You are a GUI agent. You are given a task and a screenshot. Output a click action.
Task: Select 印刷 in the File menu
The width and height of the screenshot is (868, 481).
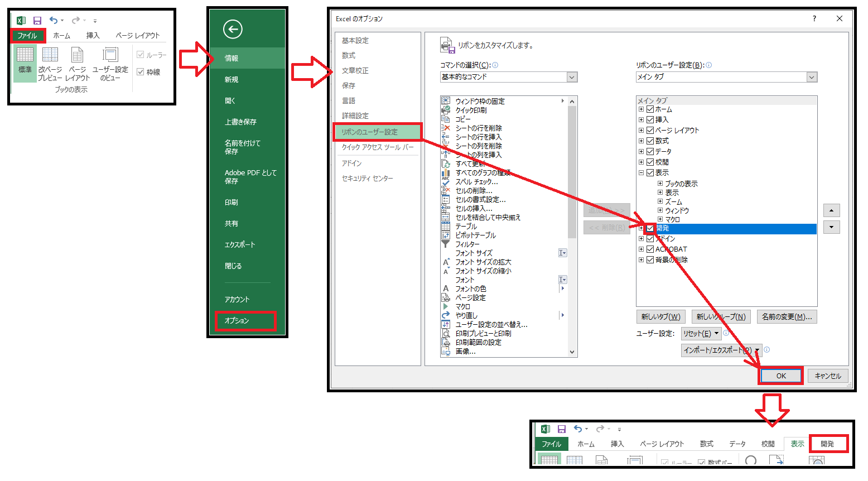247,203
